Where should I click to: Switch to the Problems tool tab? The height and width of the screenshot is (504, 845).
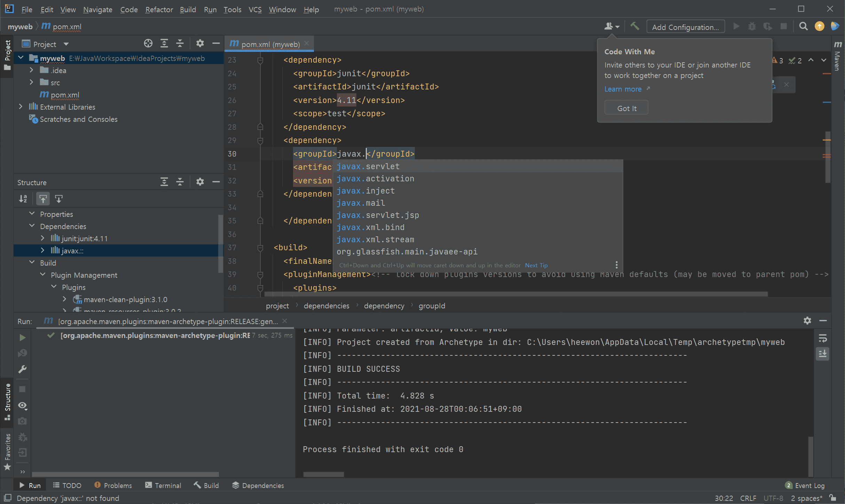pyautogui.click(x=113, y=485)
